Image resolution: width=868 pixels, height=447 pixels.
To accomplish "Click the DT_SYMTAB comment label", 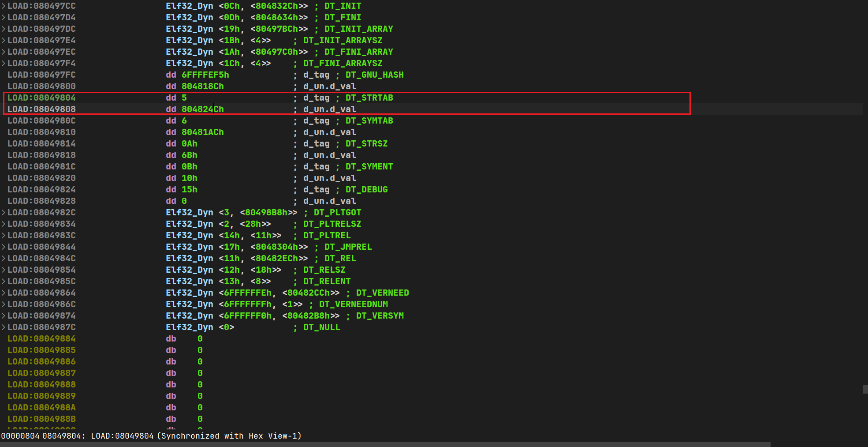I will click(x=369, y=121).
